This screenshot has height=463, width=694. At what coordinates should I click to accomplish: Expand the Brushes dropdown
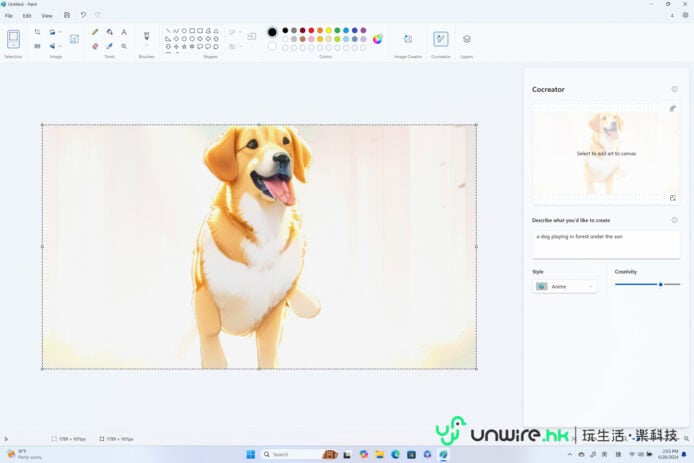(146, 46)
